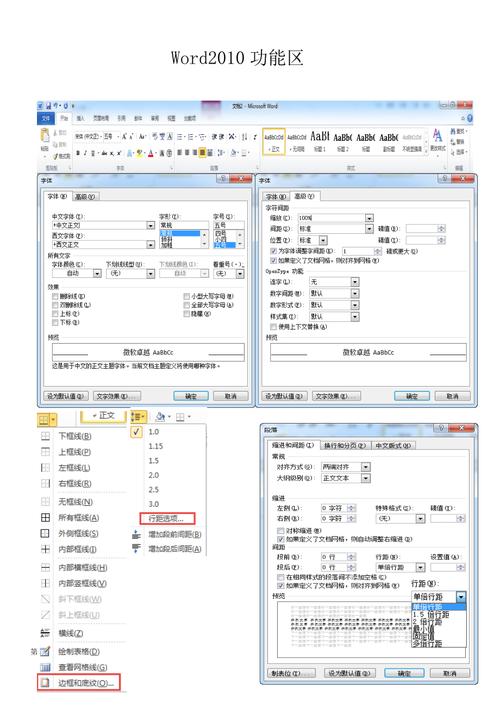Open the 西文字体 font dropdown

pyautogui.click(x=150, y=244)
